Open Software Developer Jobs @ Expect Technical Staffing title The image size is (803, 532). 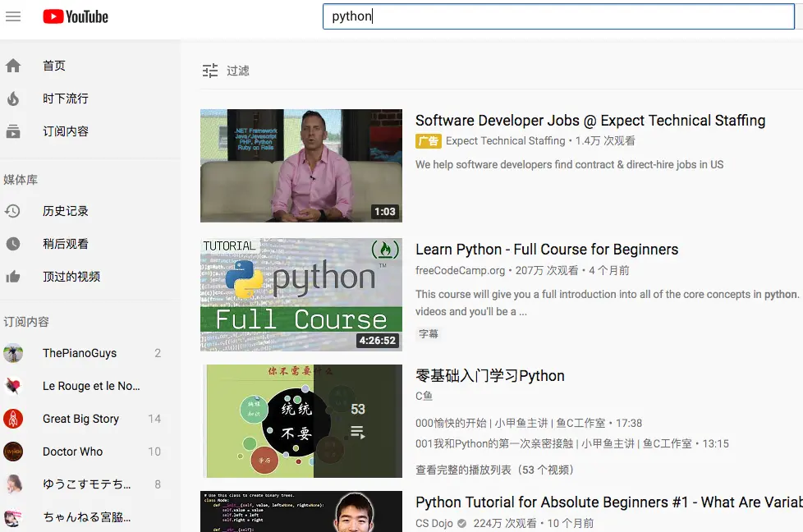(x=590, y=121)
